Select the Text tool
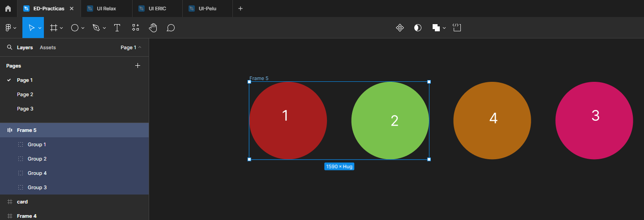Image resolution: width=644 pixels, height=220 pixels. point(117,28)
